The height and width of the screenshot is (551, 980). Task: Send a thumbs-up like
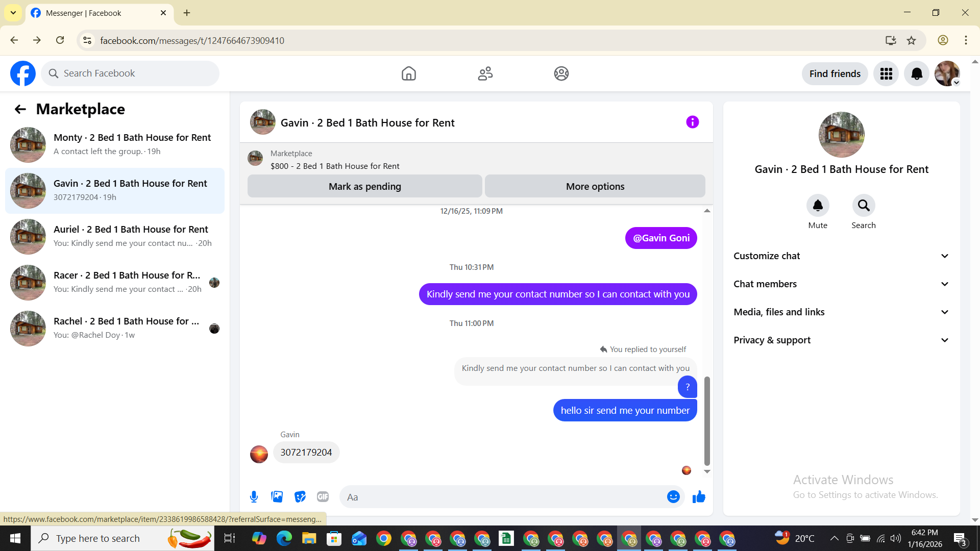[x=699, y=496]
